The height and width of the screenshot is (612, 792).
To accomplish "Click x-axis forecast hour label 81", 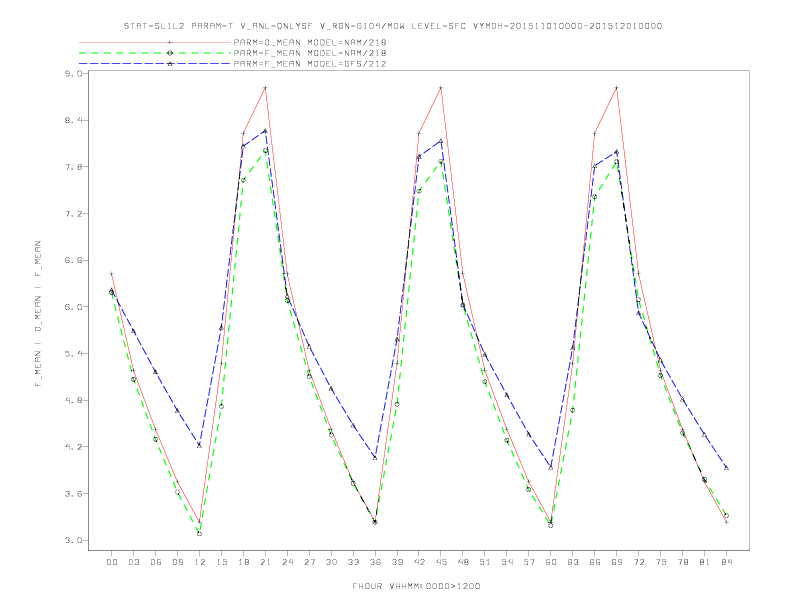I will coord(705,562).
